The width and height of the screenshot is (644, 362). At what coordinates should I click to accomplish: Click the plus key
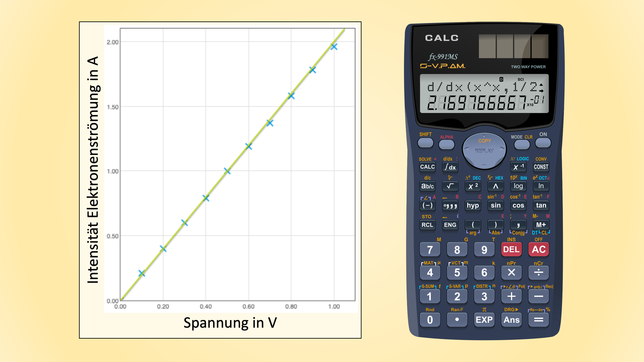511,296
